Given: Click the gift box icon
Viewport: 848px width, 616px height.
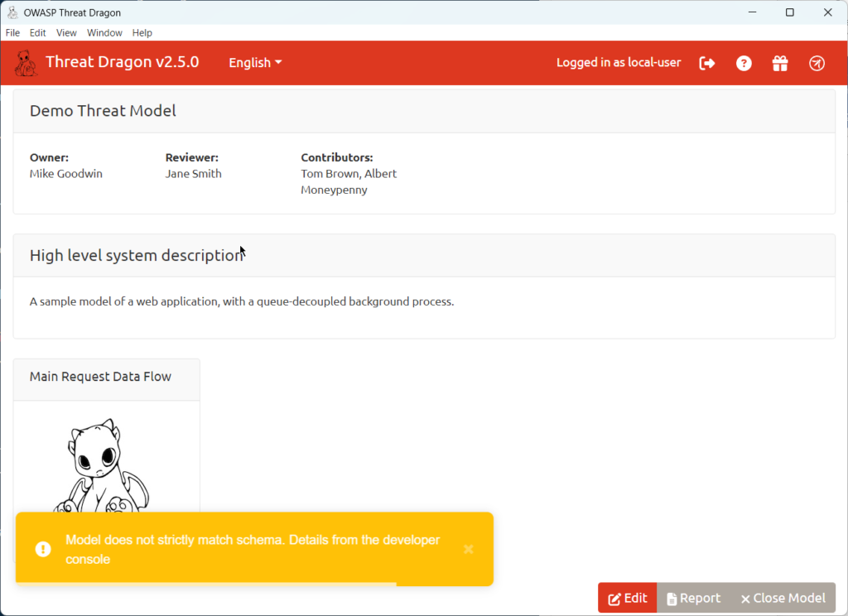Looking at the screenshot, I should tap(780, 63).
